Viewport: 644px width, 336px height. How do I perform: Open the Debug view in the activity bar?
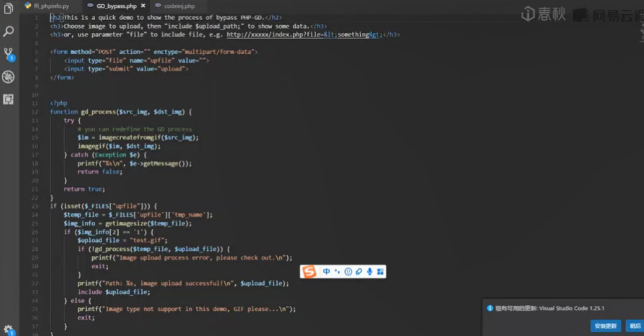pyautogui.click(x=8, y=77)
